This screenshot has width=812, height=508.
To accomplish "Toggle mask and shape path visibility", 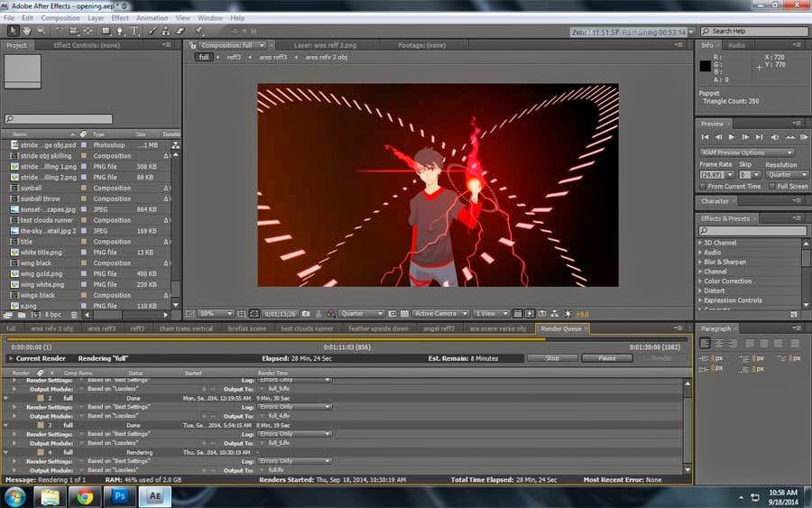I will click(254, 314).
